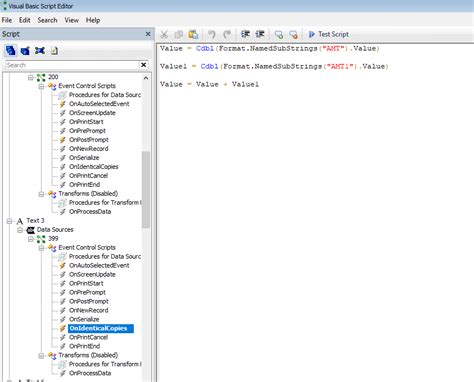The height and width of the screenshot is (382, 474).
Task: Open the Edit menu
Action: 25,20
